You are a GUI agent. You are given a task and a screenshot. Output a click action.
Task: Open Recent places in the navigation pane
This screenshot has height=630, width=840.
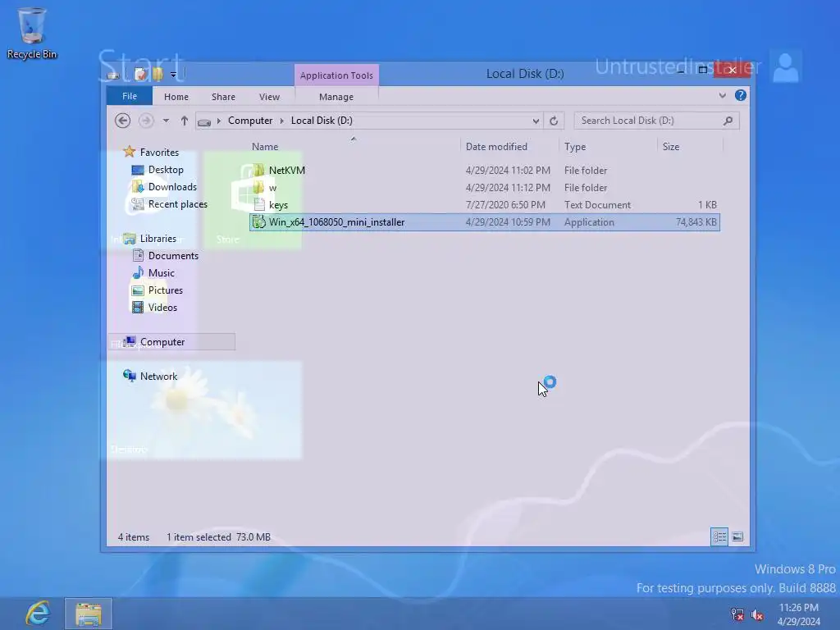click(x=177, y=204)
